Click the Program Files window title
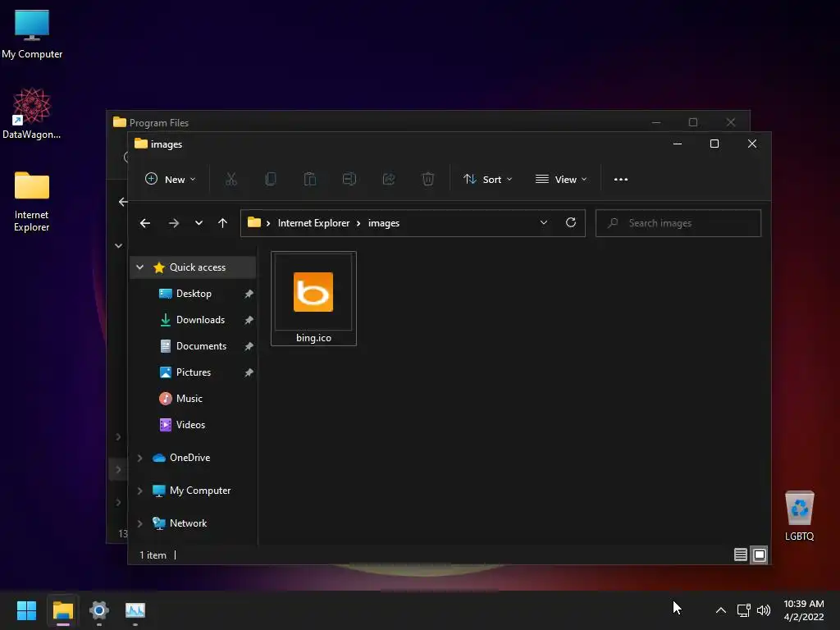 pos(158,123)
